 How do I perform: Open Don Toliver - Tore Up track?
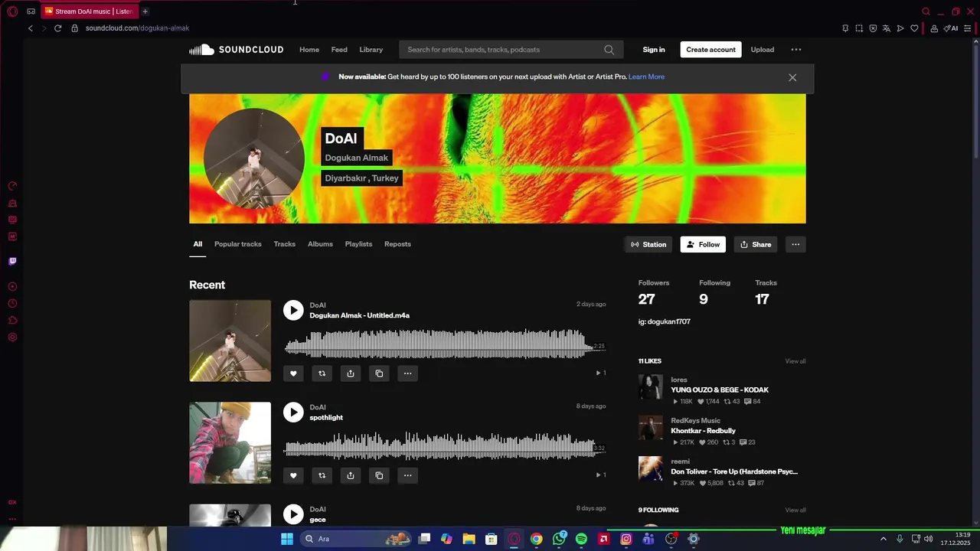(x=734, y=472)
